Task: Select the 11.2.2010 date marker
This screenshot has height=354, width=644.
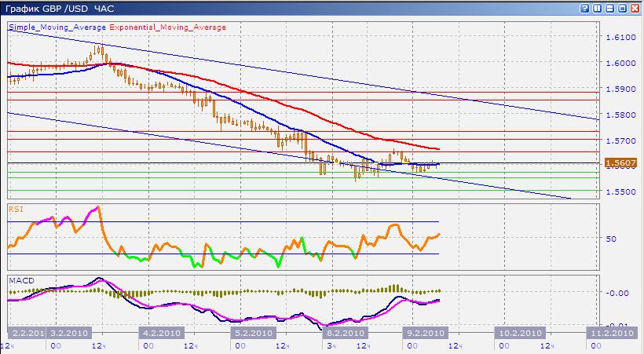Action: coord(611,333)
